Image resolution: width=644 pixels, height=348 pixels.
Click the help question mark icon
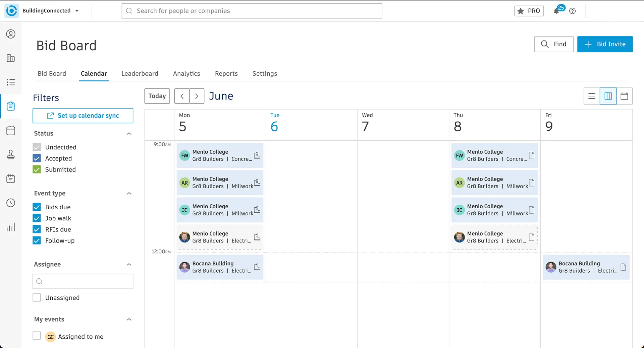[573, 11]
